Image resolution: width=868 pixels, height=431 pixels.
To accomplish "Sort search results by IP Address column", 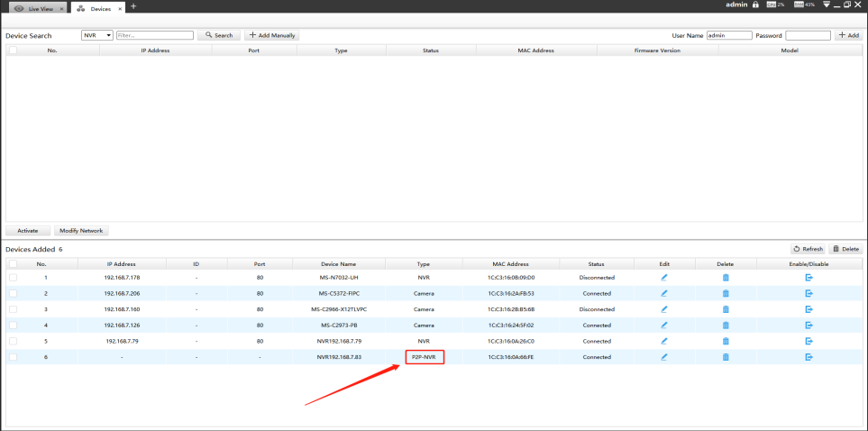I will click(x=156, y=50).
